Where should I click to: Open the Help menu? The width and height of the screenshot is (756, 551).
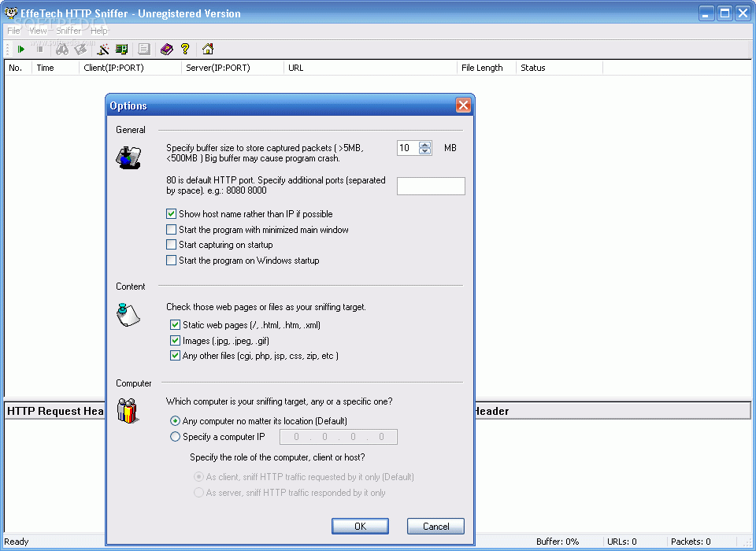(x=99, y=31)
